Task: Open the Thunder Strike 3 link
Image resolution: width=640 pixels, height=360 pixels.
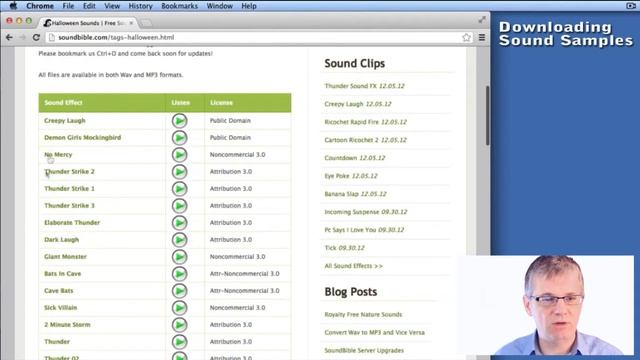Action: (x=69, y=205)
